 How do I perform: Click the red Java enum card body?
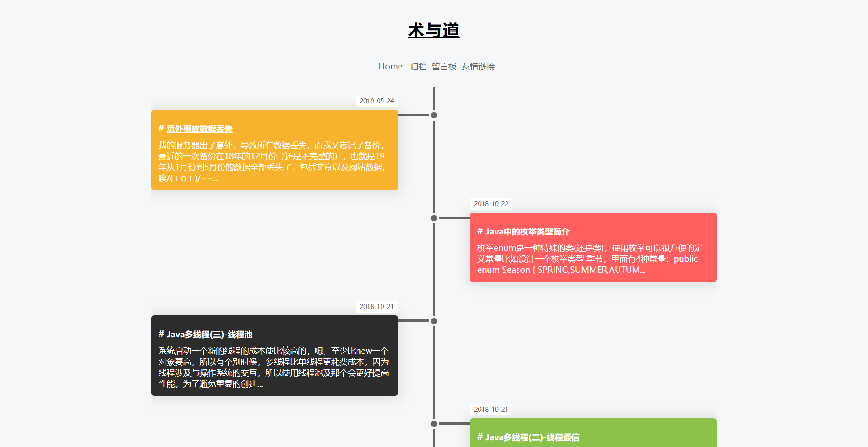(x=591, y=259)
